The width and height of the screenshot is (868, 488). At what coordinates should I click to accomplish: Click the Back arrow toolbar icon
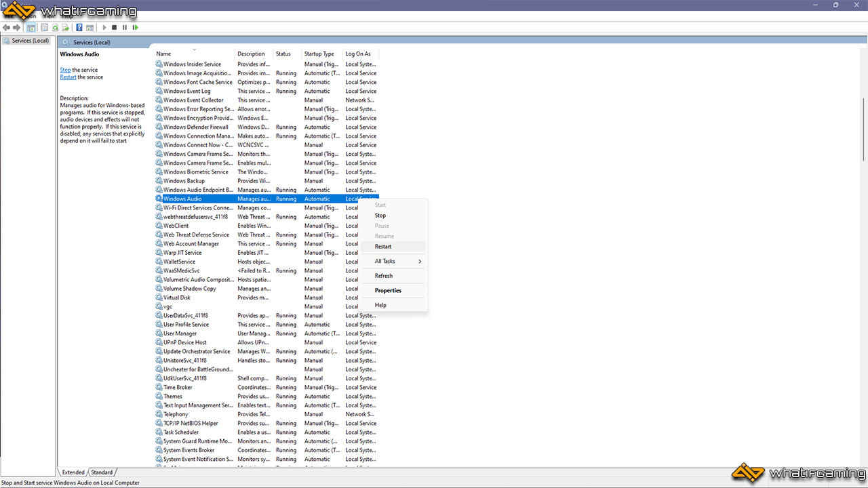(x=7, y=28)
